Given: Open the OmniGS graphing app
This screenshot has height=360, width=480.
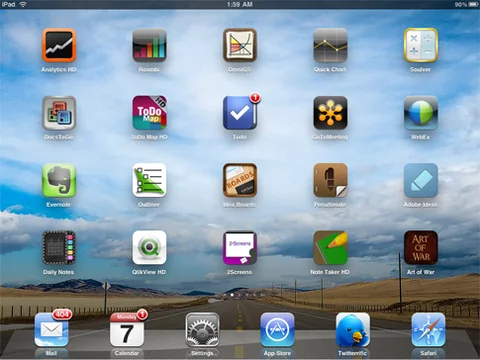Looking at the screenshot, I should (240, 45).
